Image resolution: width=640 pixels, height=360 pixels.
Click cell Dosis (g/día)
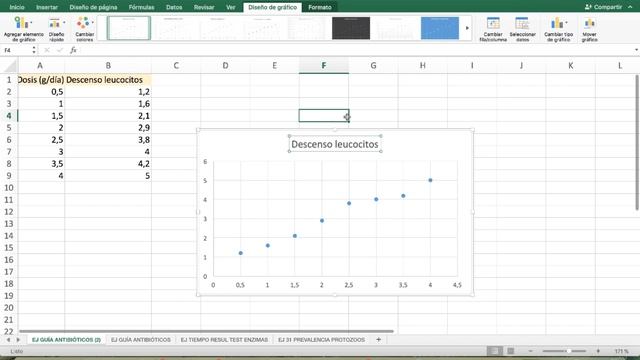[41, 80]
